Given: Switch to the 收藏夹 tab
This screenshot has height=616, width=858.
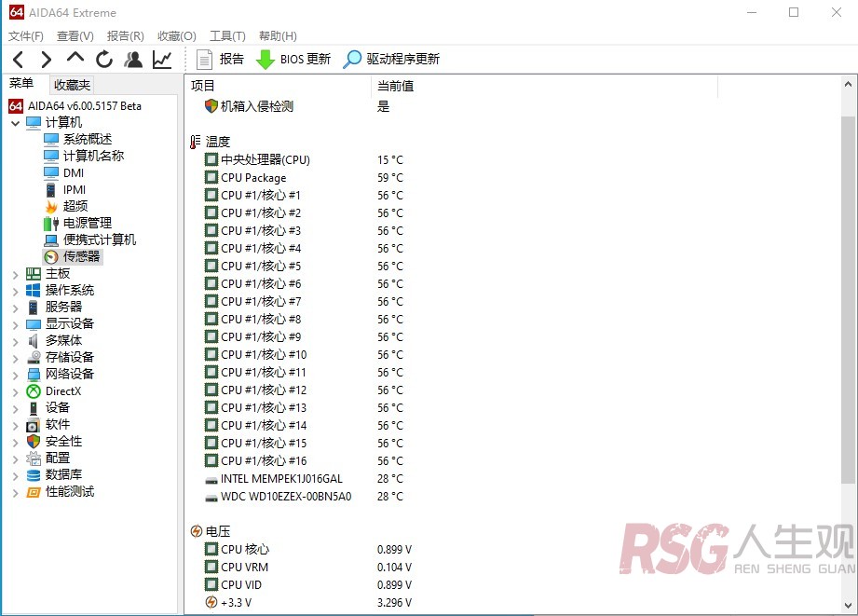Looking at the screenshot, I should (72, 85).
